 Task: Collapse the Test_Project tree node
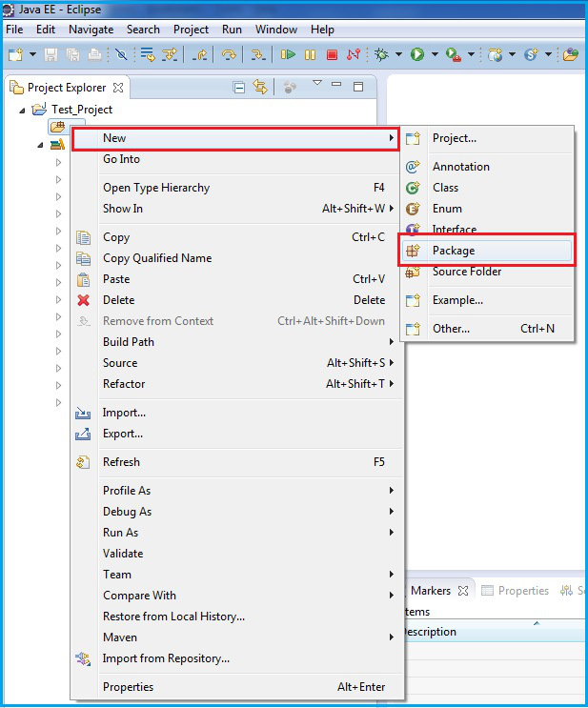click(x=22, y=111)
